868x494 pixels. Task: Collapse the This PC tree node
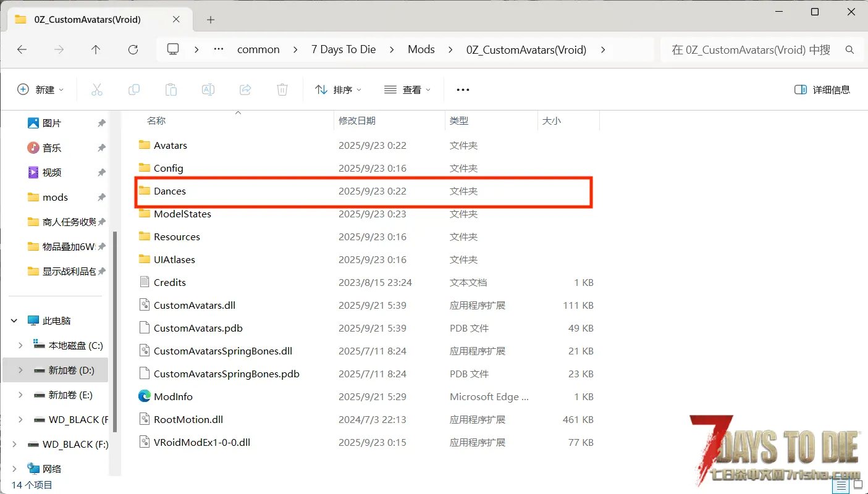click(14, 321)
